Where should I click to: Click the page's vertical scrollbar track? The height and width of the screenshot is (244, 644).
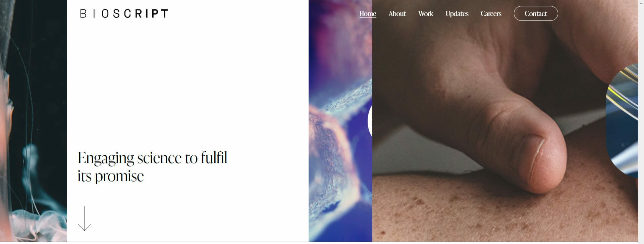(x=641, y=121)
